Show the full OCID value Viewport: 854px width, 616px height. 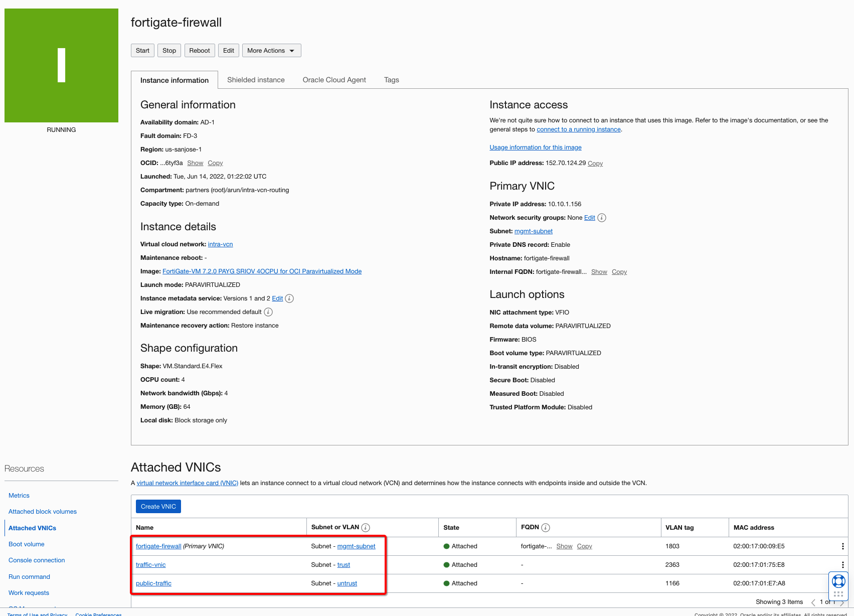tap(195, 163)
